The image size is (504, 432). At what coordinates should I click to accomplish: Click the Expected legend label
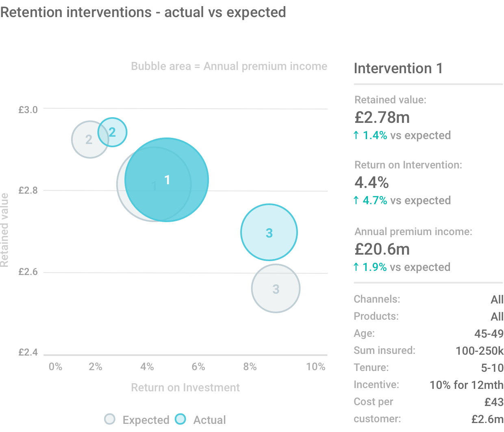(146, 420)
